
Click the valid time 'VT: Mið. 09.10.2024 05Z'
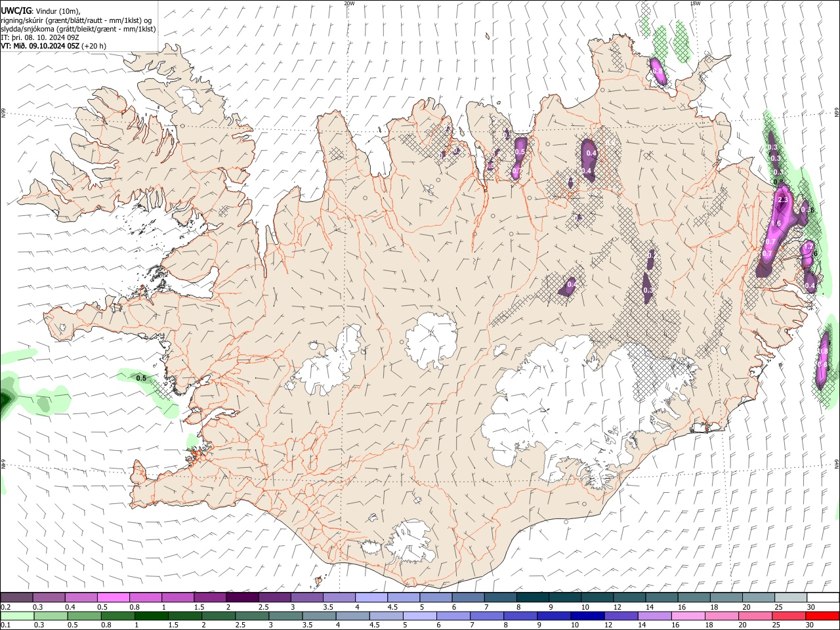coord(40,46)
